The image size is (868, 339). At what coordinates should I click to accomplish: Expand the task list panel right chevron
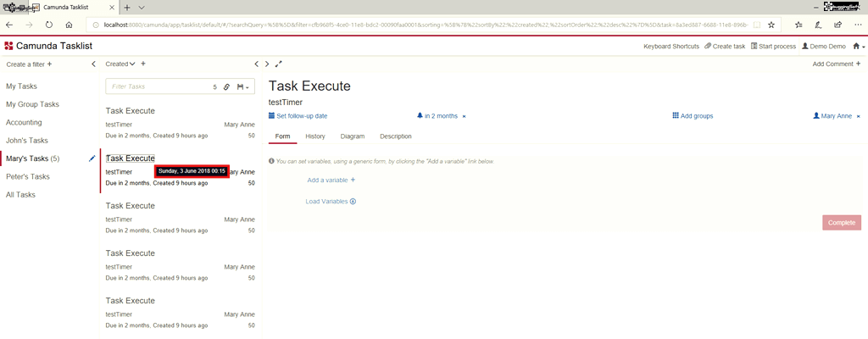coord(267,64)
